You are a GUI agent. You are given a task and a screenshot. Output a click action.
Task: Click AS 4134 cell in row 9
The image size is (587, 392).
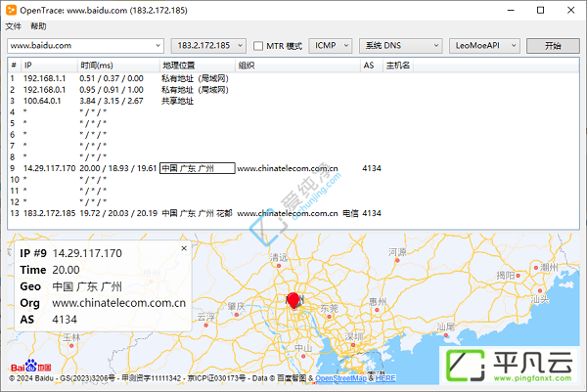click(x=372, y=168)
